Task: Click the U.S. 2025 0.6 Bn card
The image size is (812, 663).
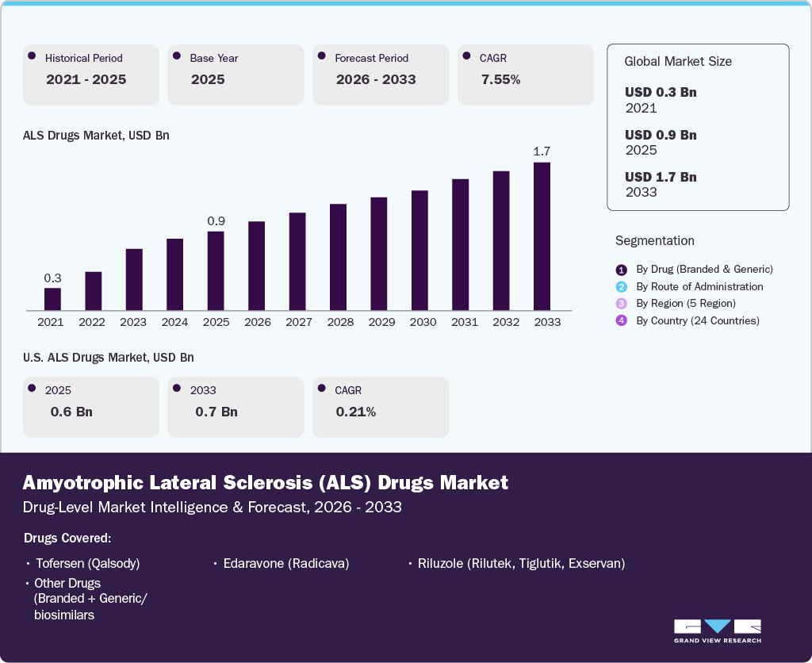Action: click(90, 407)
